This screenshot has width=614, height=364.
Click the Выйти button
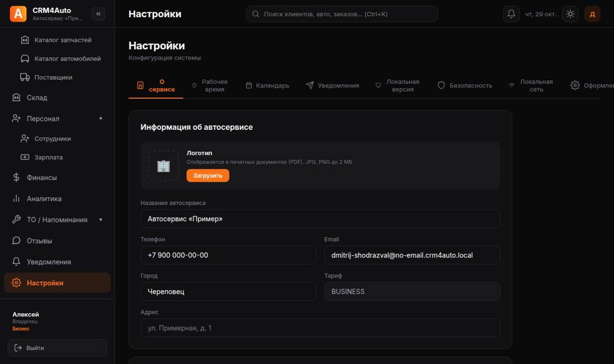[57, 348]
